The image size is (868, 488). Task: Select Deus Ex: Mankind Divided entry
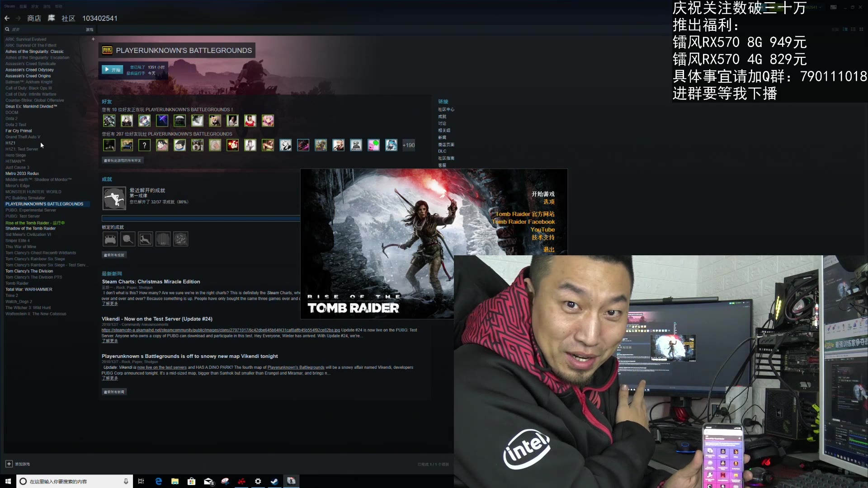point(31,106)
